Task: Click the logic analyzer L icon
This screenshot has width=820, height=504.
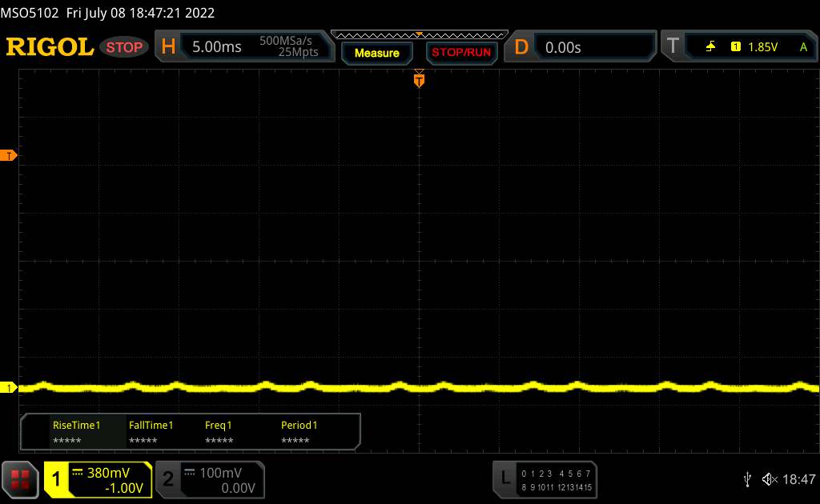Action: 504,478
